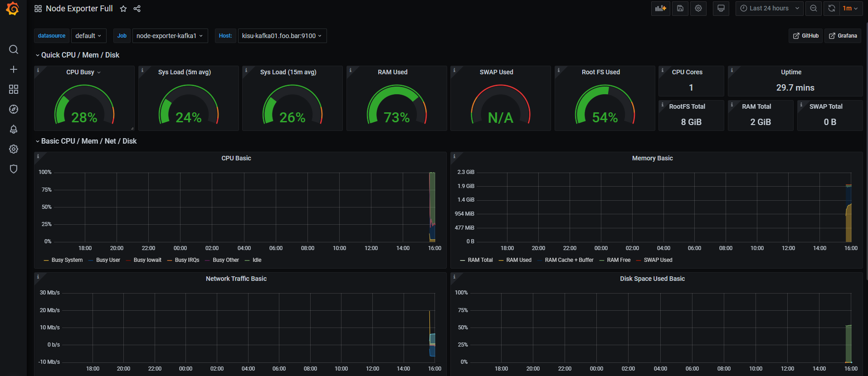Star the Node Exporter Full dashboard

123,9
